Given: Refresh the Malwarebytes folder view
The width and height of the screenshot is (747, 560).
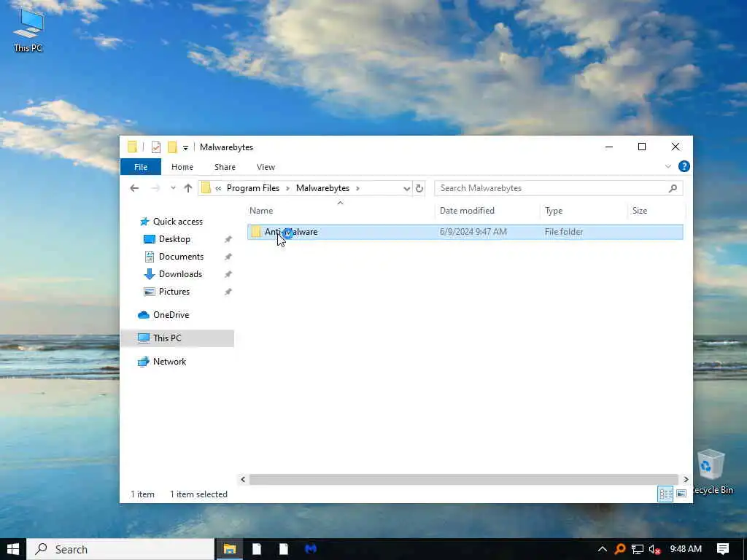Looking at the screenshot, I should pyautogui.click(x=419, y=188).
